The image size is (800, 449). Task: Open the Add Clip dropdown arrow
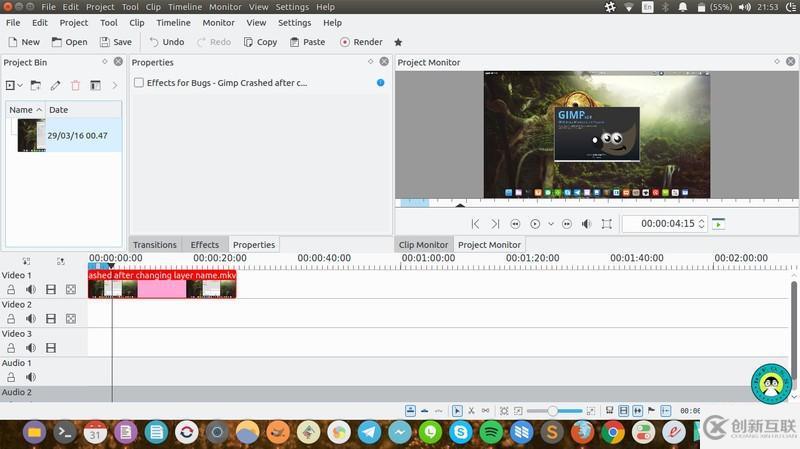(x=20, y=86)
